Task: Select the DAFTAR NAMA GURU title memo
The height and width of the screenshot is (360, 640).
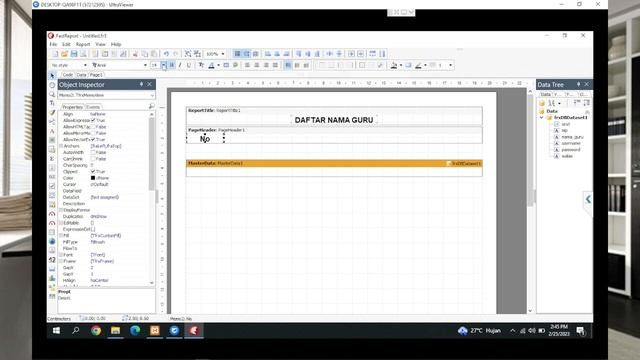Action: click(x=334, y=120)
